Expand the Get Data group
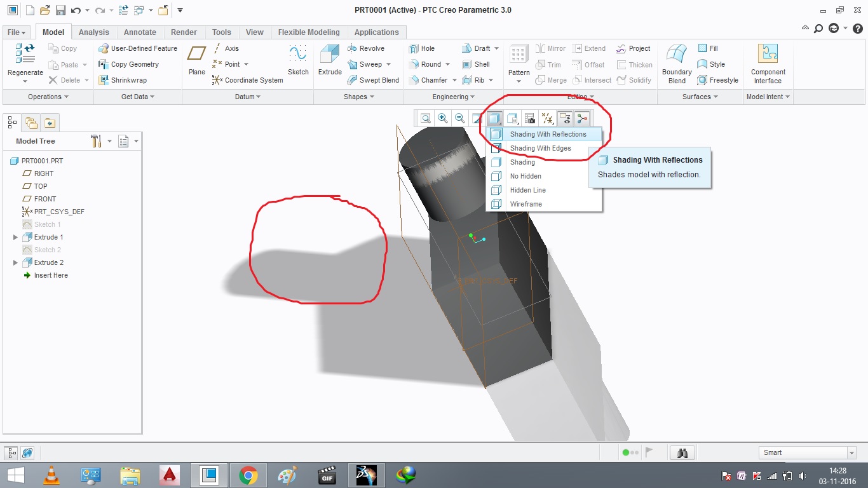 pos(138,97)
